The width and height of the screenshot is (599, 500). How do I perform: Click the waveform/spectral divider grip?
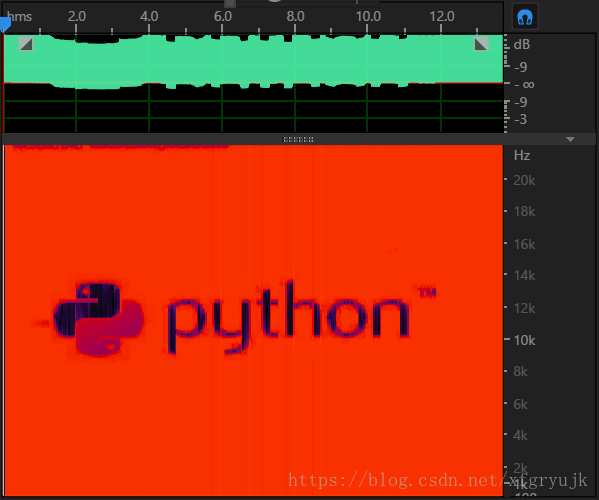(x=298, y=139)
